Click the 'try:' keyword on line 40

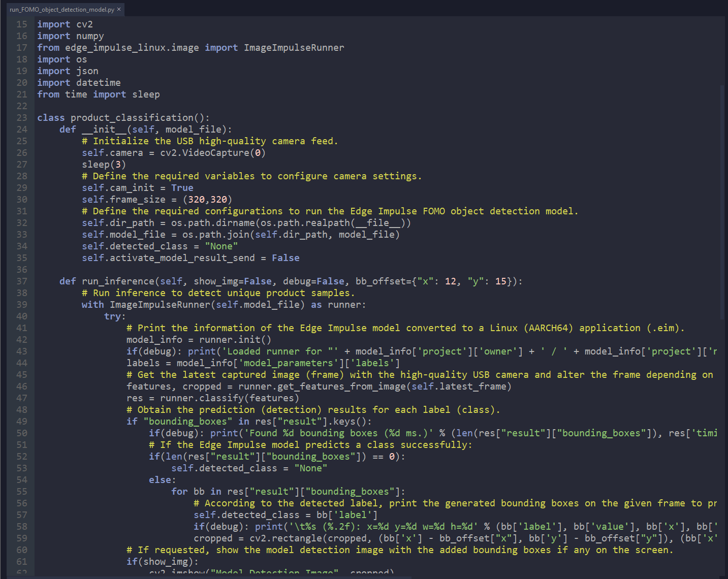[x=115, y=316]
